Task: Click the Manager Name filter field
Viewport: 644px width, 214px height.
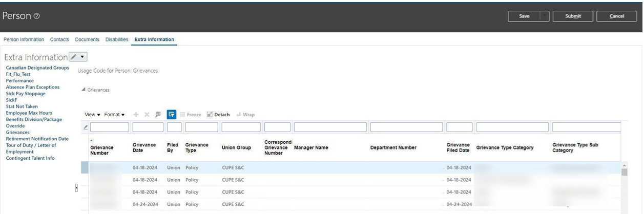Action: [x=330, y=127]
